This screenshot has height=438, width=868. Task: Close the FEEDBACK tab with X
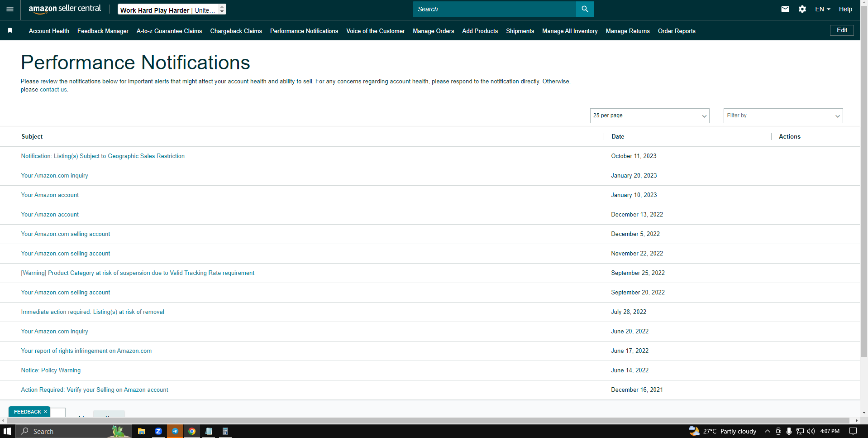tap(45, 412)
